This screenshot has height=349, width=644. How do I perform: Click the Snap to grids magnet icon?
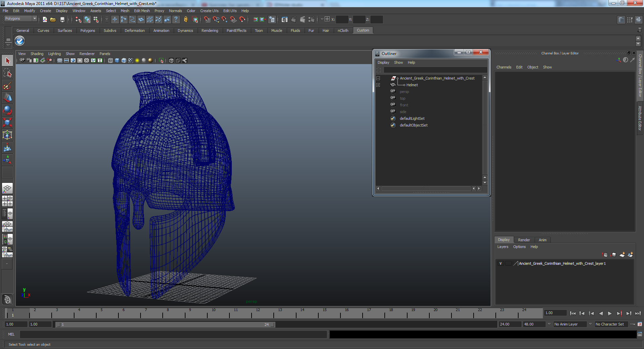click(x=207, y=19)
